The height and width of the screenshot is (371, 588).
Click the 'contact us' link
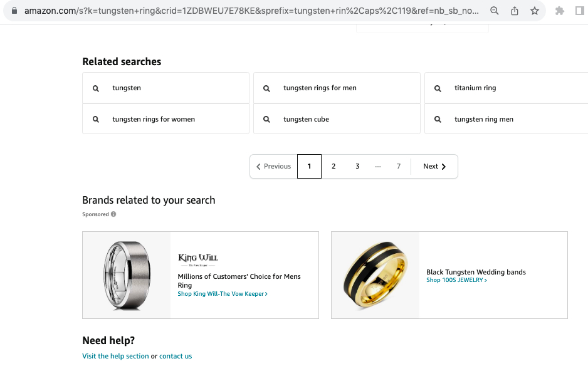click(x=176, y=356)
